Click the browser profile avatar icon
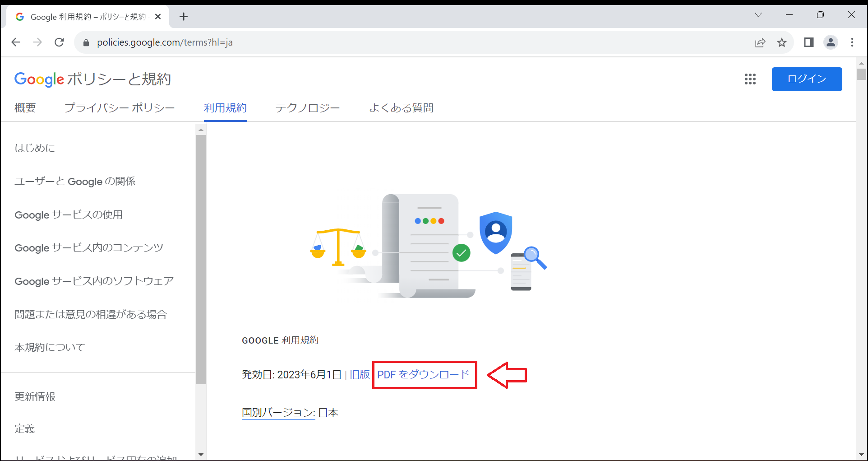 tap(831, 42)
